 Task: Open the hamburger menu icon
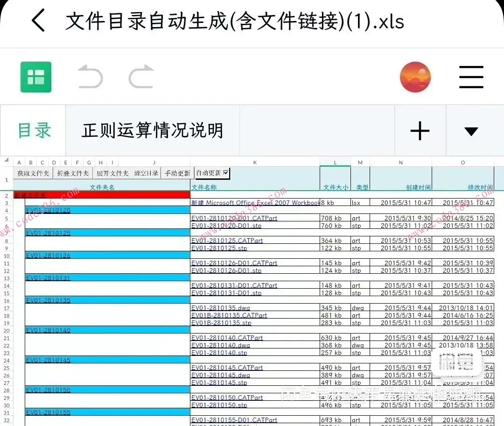tap(471, 77)
